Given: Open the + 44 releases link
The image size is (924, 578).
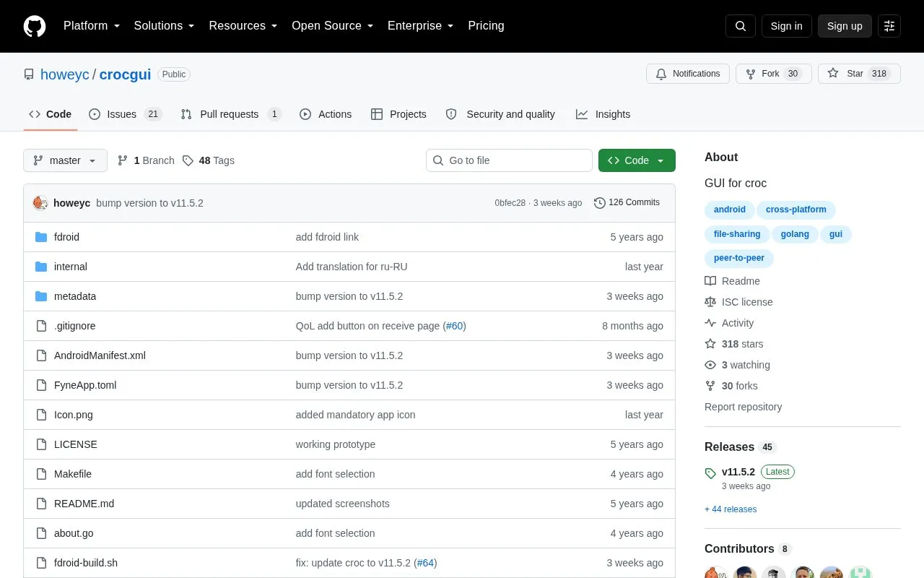Looking at the screenshot, I should point(731,509).
